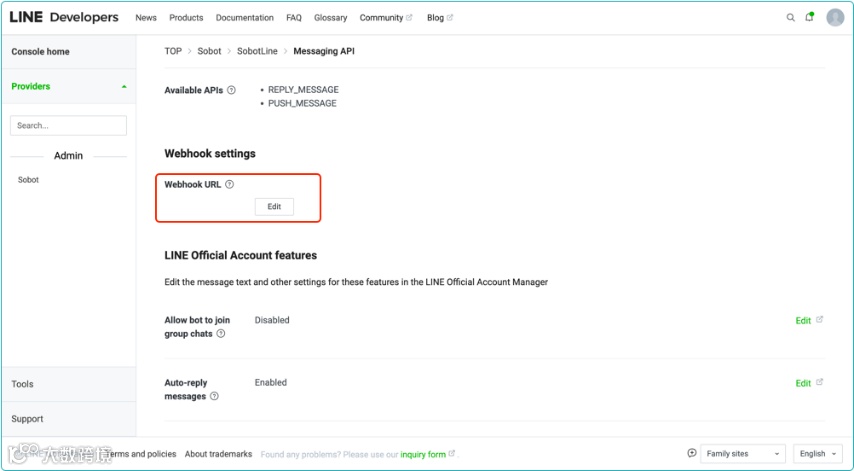Open About trademarks link
Viewport: 854px width, 471px height.
coord(218,454)
